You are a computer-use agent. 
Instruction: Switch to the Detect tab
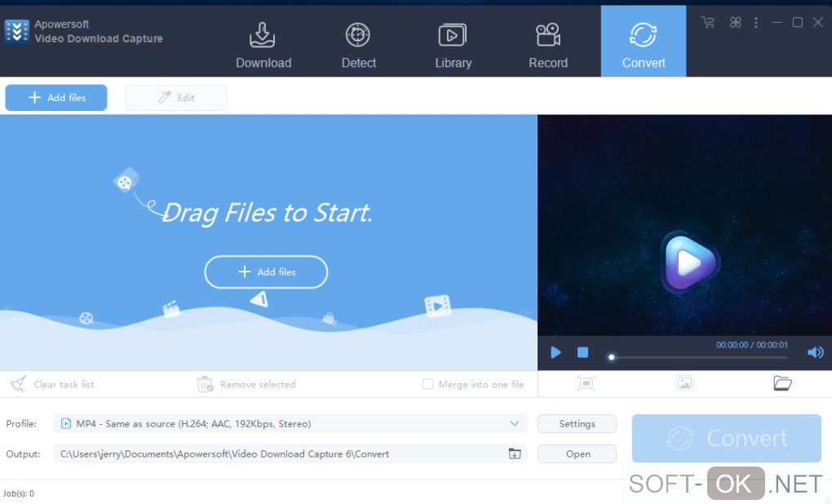tap(359, 46)
